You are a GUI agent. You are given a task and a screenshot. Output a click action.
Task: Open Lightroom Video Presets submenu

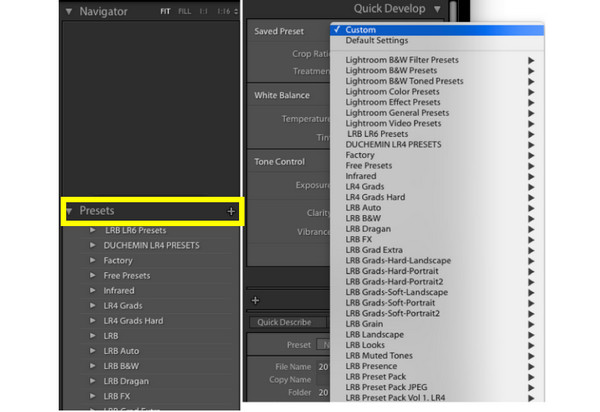pyautogui.click(x=437, y=123)
